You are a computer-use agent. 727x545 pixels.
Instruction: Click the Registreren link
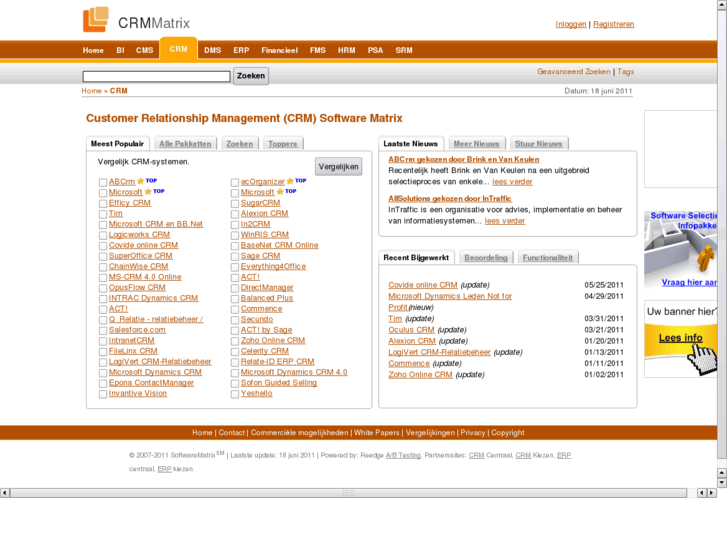coord(613,24)
